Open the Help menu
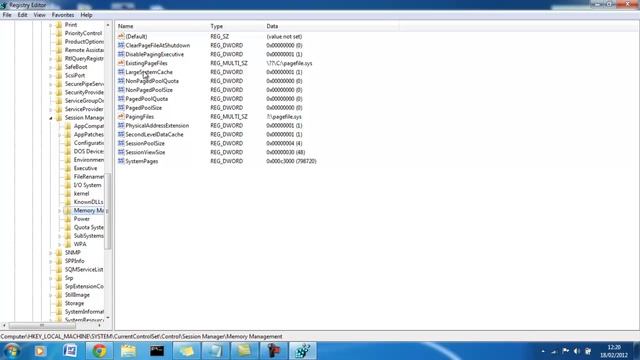This screenshot has width=640, height=360. 86,15
